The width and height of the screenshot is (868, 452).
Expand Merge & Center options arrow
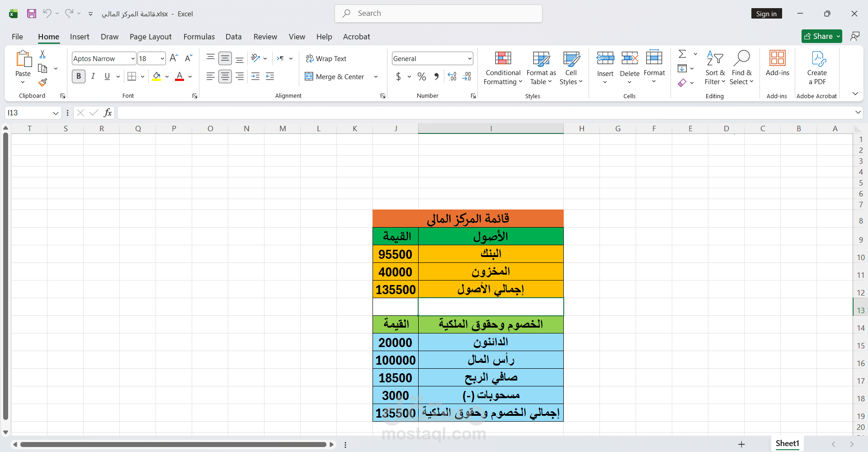pos(376,76)
